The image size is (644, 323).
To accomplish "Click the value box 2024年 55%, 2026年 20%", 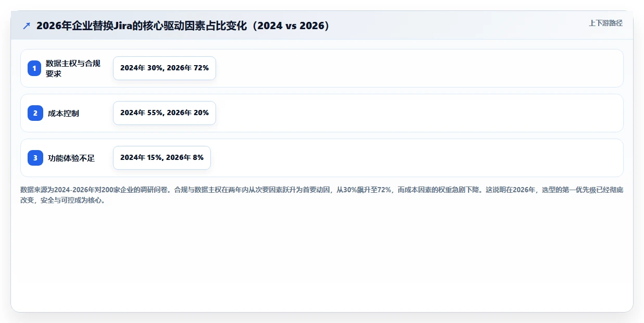I will pos(165,113).
